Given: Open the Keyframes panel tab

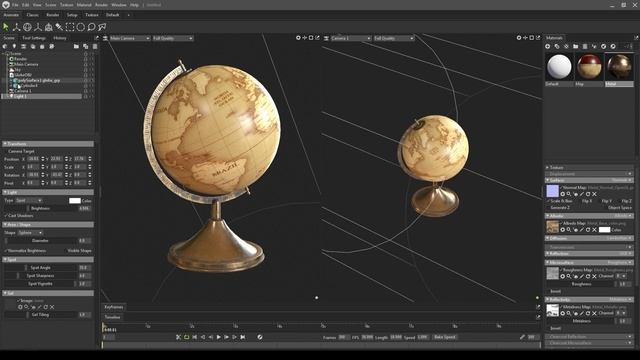Looking at the screenshot, I should click(x=114, y=307).
